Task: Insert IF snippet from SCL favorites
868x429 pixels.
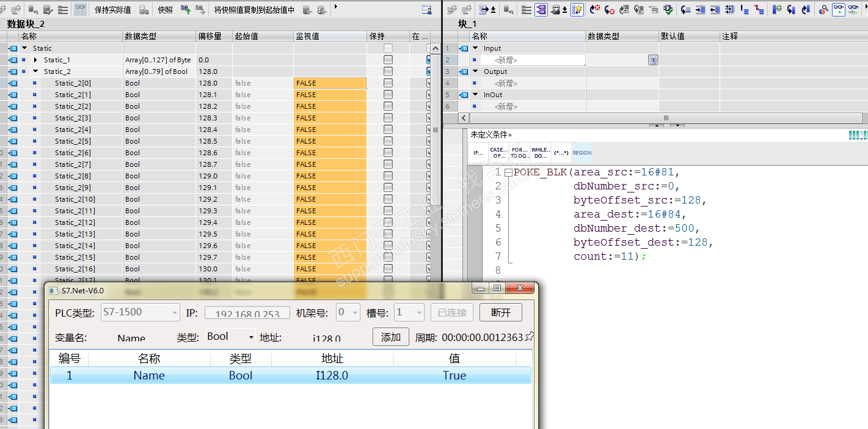Action: point(479,153)
